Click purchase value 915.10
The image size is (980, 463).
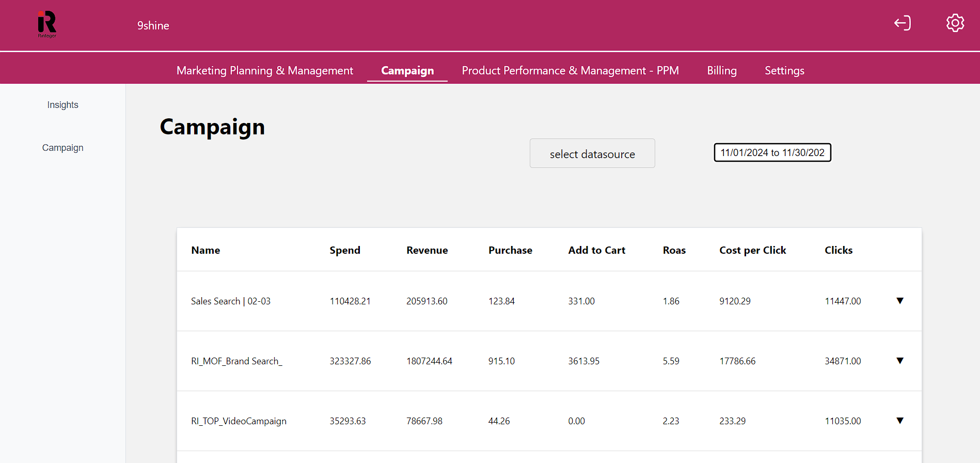click(501, 361)
